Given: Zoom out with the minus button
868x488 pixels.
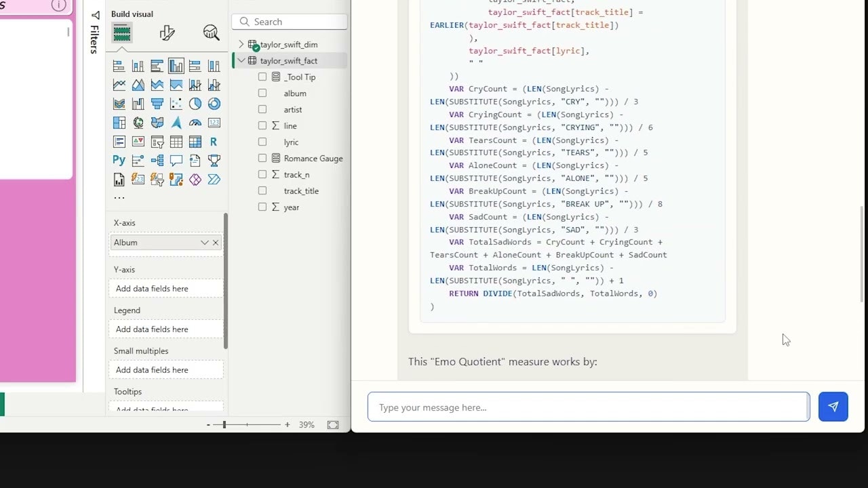Looking at the screenshot, I should pyautogui.click(x=208, y=424).
